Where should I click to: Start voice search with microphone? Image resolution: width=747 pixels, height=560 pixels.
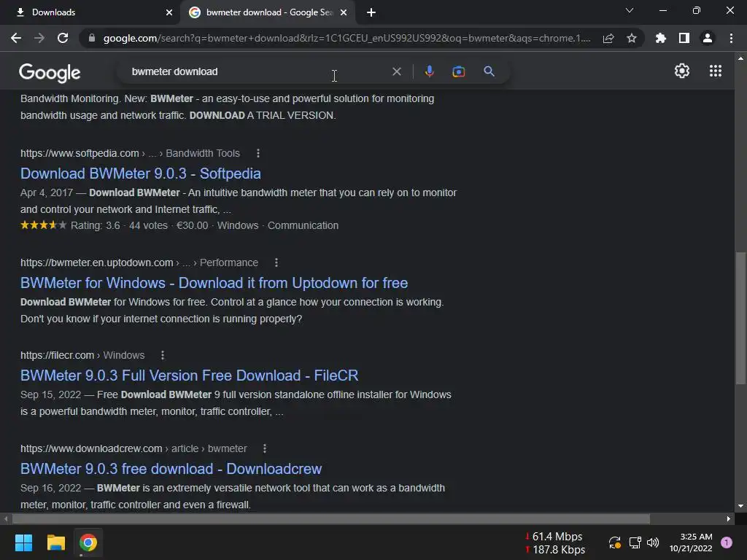click(429, 71)
